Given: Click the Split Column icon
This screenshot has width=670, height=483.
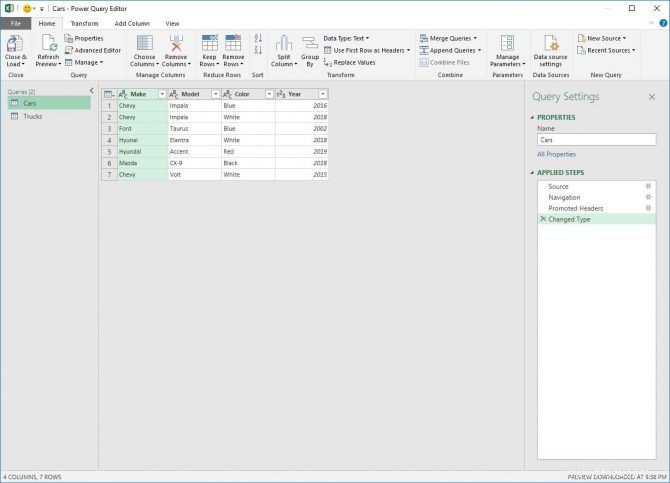Looking at the screenshot, I should tap(284, 44).
